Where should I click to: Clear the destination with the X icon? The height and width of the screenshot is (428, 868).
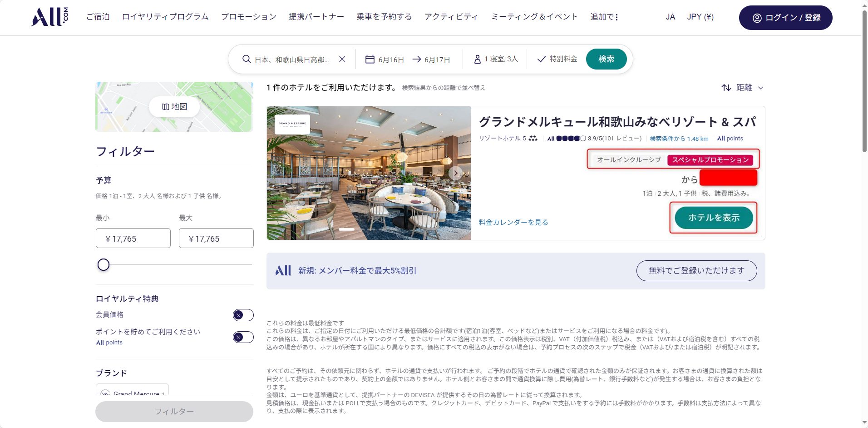coord(342,59)
